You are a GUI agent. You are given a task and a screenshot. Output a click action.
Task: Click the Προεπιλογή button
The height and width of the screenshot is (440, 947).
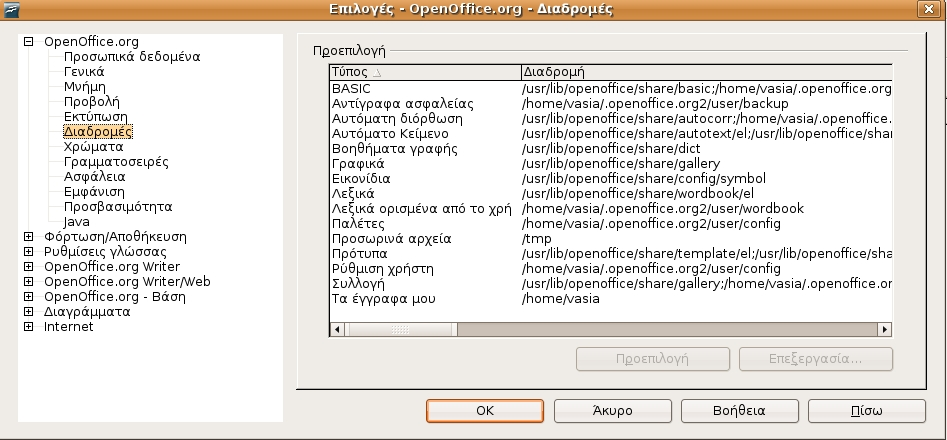tap(653, 359)
